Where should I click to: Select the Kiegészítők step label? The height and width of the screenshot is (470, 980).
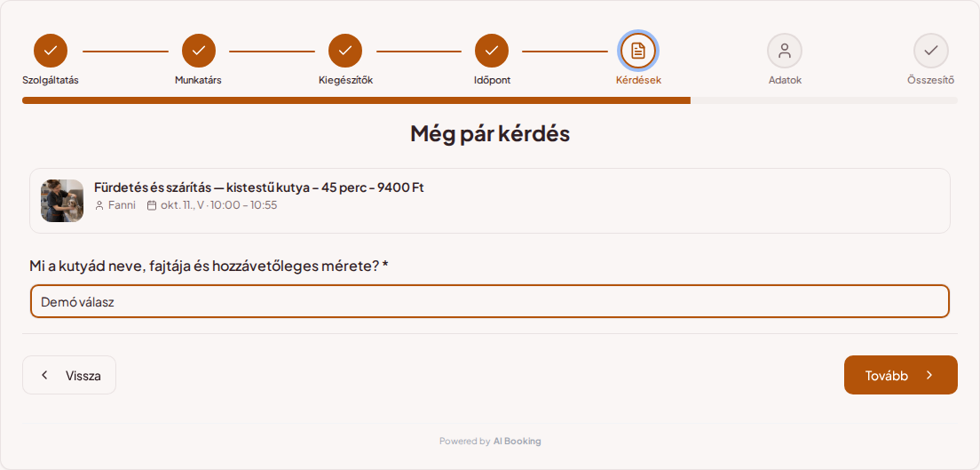pos(345,80)
